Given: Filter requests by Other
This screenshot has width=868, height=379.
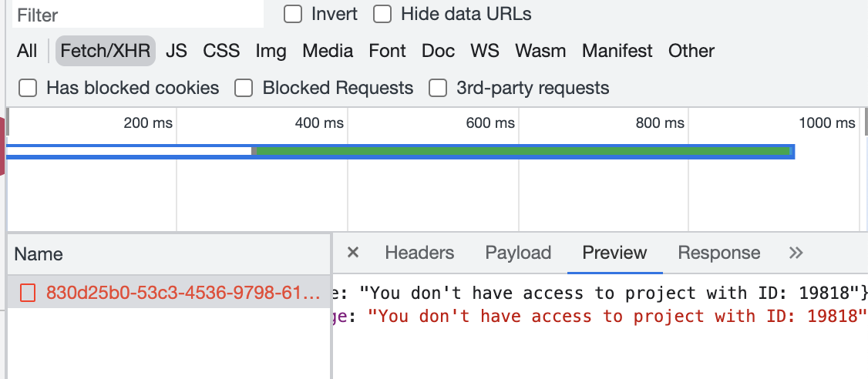Looking at the screenshot, I should click(691, 51).
